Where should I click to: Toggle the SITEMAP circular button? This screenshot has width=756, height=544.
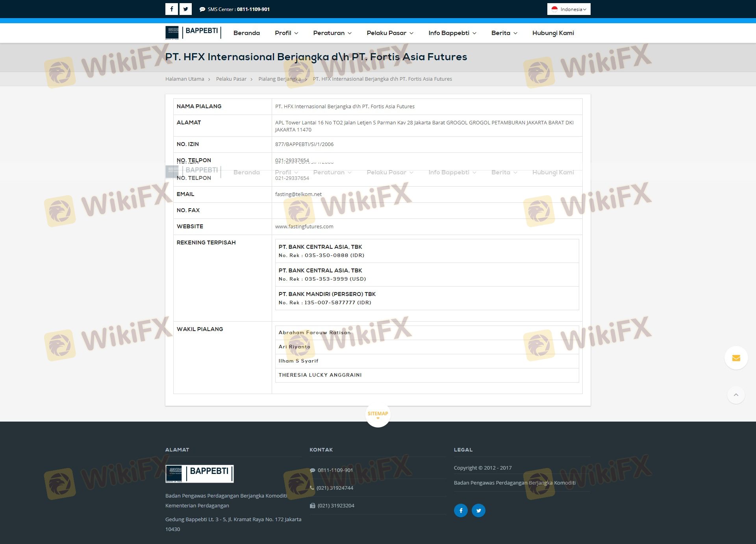point(378,414)
